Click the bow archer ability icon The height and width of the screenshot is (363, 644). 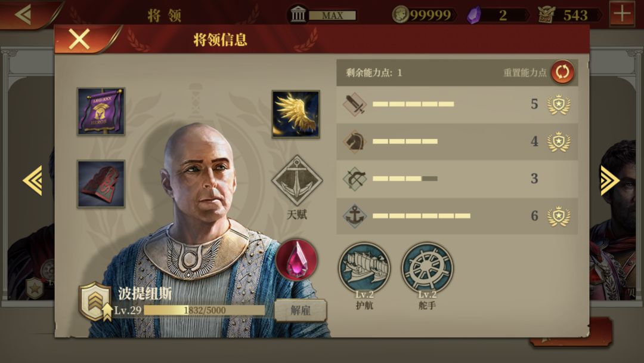(x=354, y=179)
